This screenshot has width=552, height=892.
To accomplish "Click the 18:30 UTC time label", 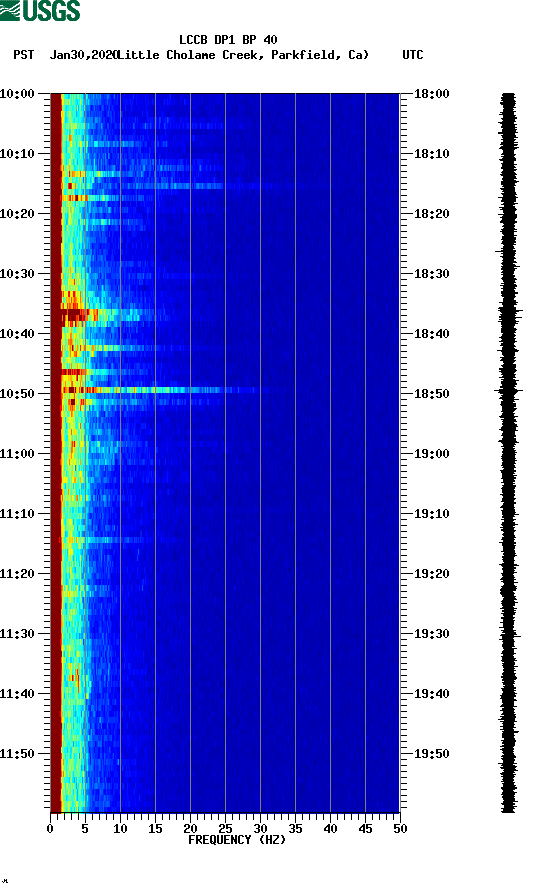I will tap(432, 274).
